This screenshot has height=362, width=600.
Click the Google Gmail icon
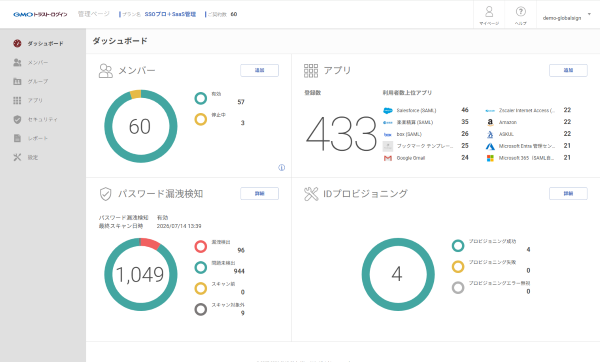point(388,158)
